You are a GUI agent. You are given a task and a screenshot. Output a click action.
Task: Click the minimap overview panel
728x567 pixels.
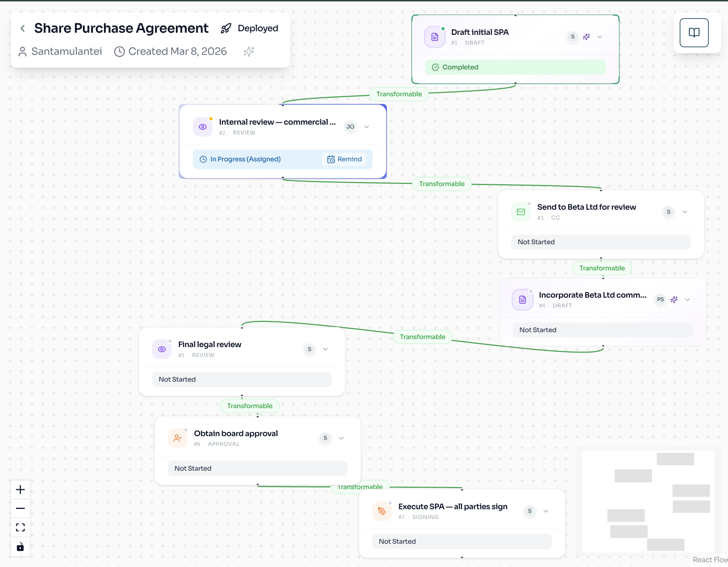click(648, 502)
